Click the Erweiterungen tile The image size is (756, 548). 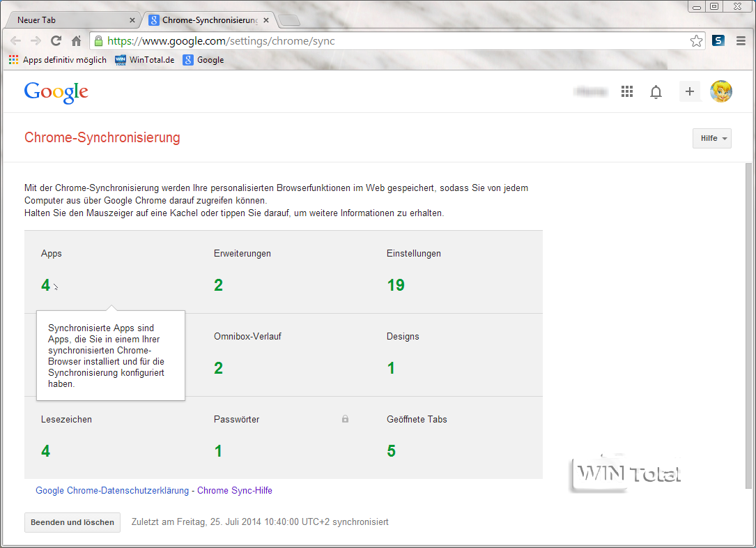[284, 272]
